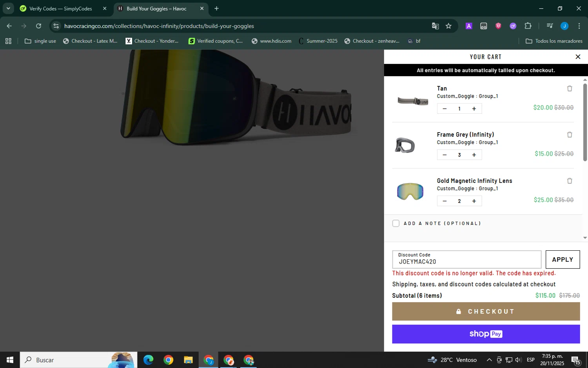Open a new browser tab
Viewport: 588px width, 368px height.
(216, 9)
